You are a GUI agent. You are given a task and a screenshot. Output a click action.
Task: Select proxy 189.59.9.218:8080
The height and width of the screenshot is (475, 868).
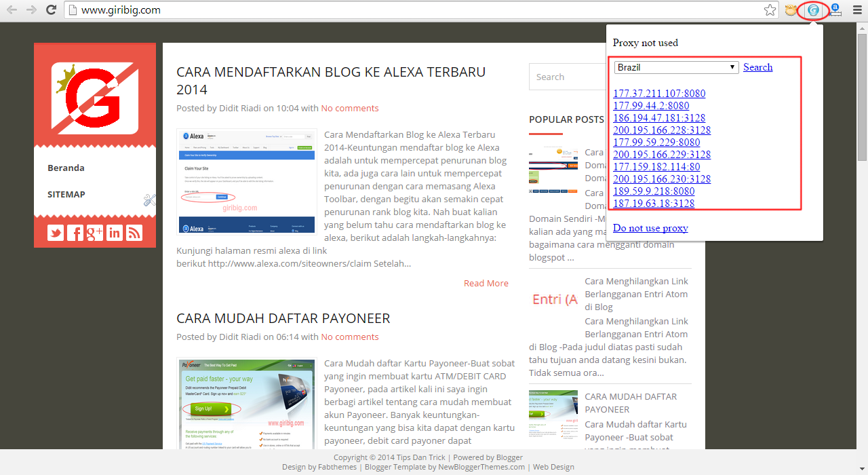click(x=654, y=191)
